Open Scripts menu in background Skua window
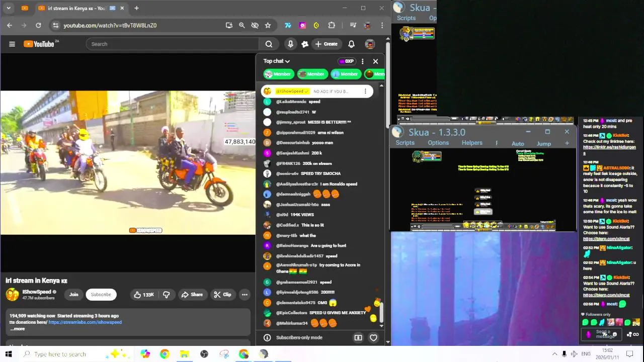The width and height of the screenshot is (644, 362). click(x=406, y=18)
